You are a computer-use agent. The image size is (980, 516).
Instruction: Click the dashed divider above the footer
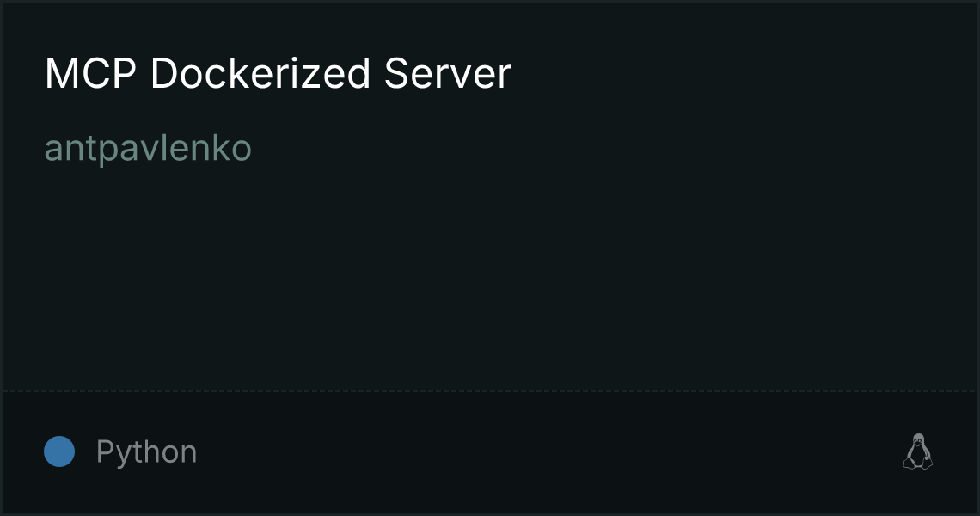pos(490,391)
